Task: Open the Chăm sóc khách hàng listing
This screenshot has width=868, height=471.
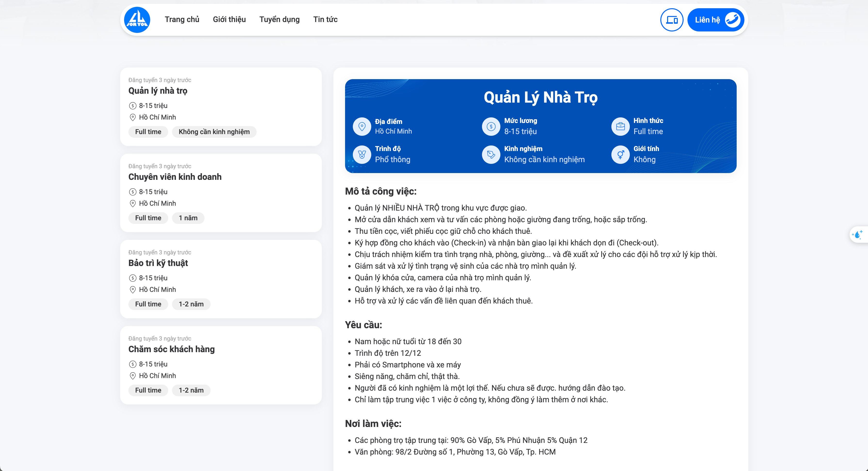Action: click(x=171, y=349)
